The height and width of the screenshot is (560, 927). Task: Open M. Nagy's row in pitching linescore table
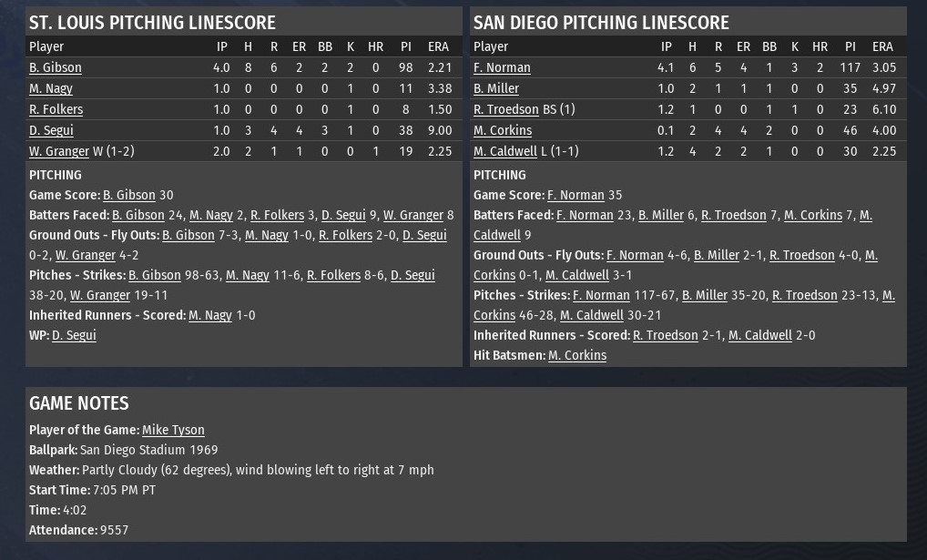[51, 88]
